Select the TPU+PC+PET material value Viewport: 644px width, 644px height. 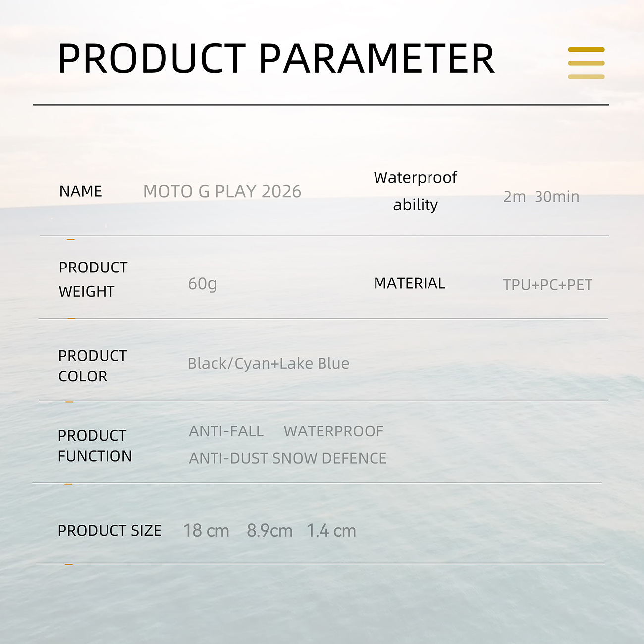pyautogui.click(x=547, y=285)
